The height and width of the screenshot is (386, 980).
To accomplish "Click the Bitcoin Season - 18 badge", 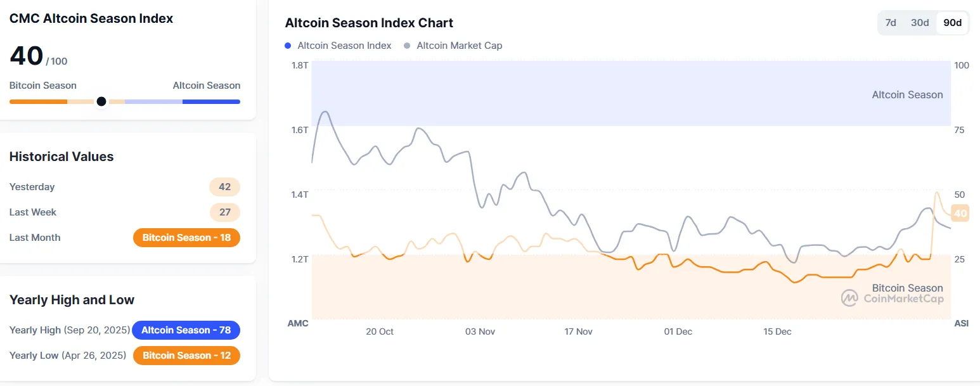I will click(186, 238).
